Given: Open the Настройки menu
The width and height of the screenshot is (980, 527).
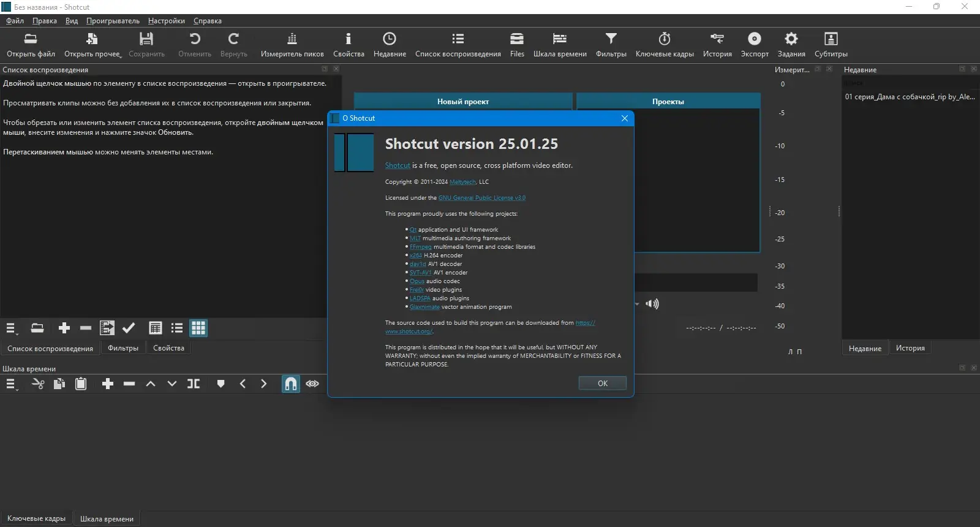Looking at the screenshot, I should (x=167, y=21).
